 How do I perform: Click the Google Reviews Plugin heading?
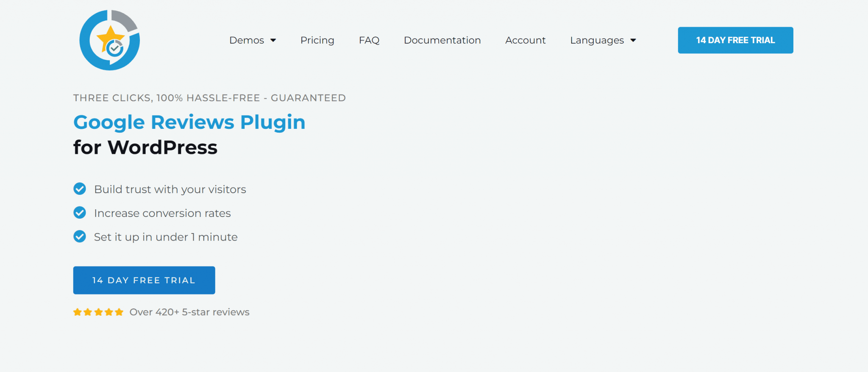point(189,122)
